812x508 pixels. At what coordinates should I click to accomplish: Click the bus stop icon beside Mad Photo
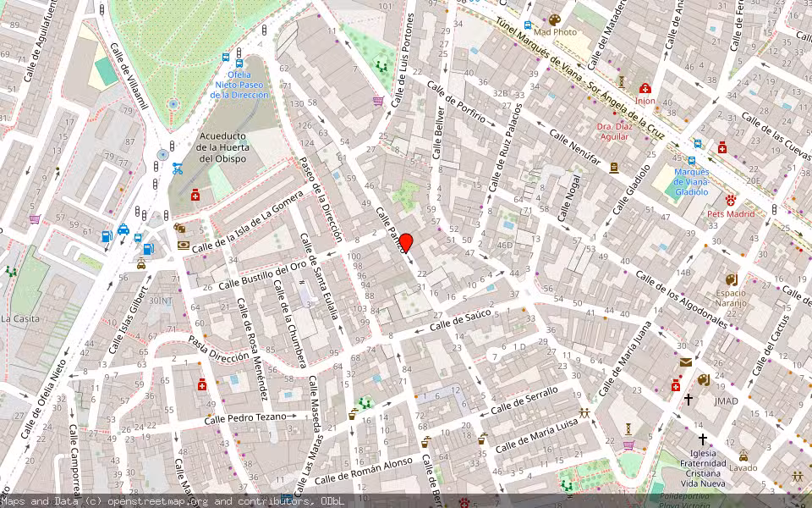tap(528, 25)
